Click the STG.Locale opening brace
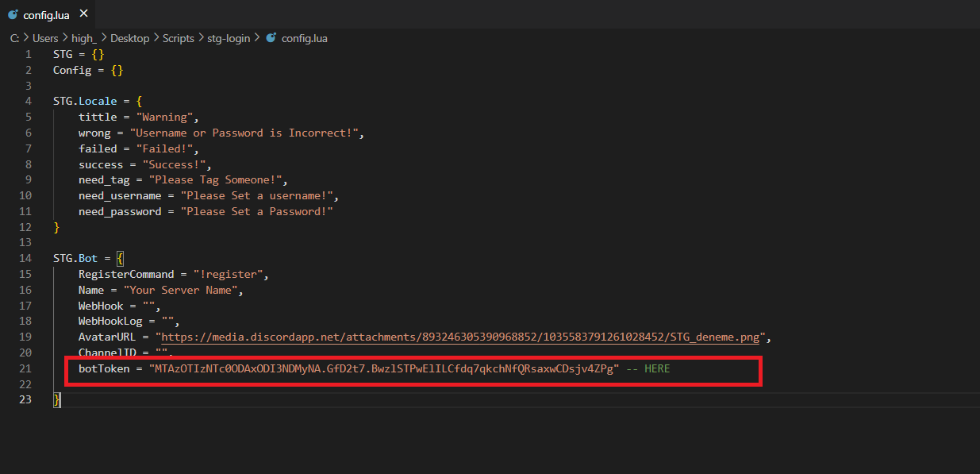Viewport: 980px width, 474px height. [139, 101]
